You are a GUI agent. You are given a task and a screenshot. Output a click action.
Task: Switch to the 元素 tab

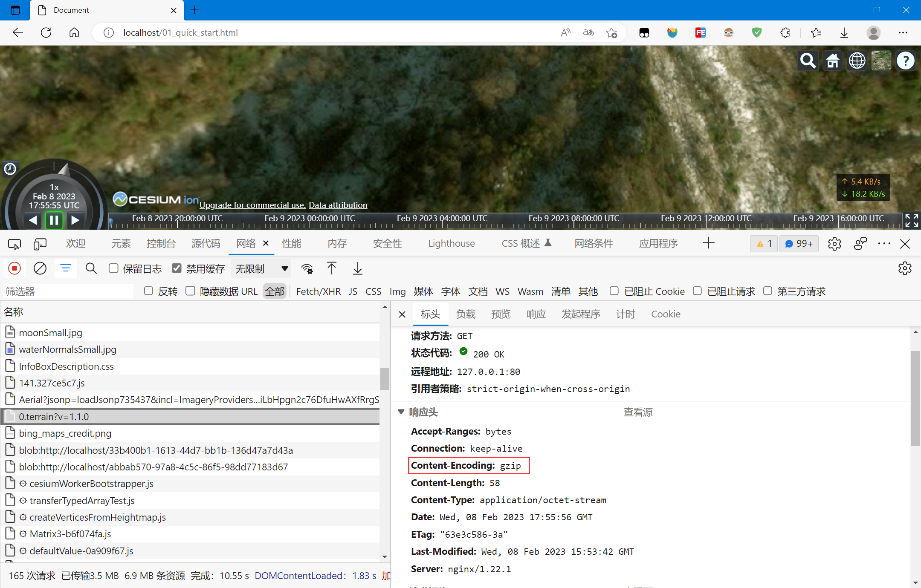point(121,243)
